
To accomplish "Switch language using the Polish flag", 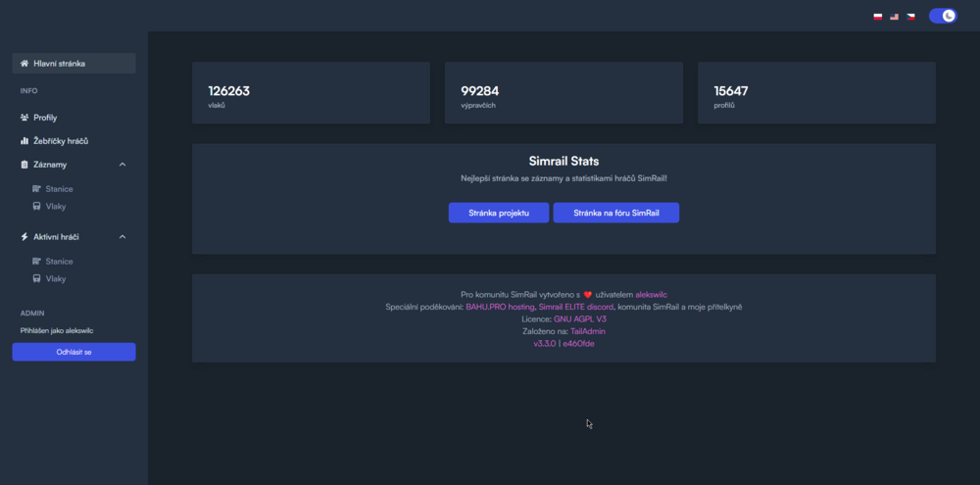I will point(878,17).
